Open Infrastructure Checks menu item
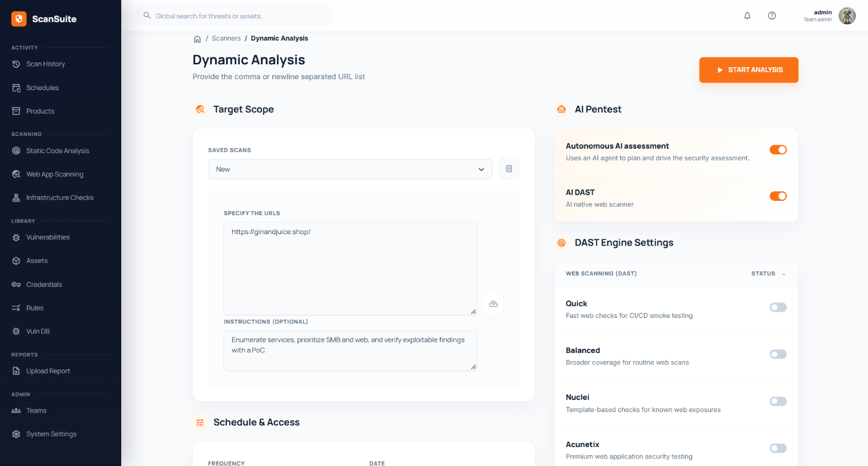This screenshot has height=466, width=868. pos(61,198)
